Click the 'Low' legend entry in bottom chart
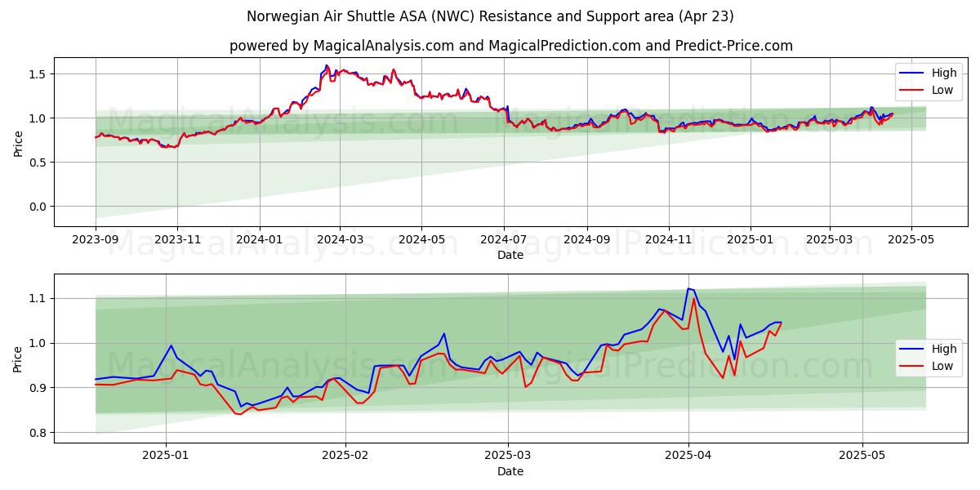Screen dimensions: 980x490 click(942, 366)
